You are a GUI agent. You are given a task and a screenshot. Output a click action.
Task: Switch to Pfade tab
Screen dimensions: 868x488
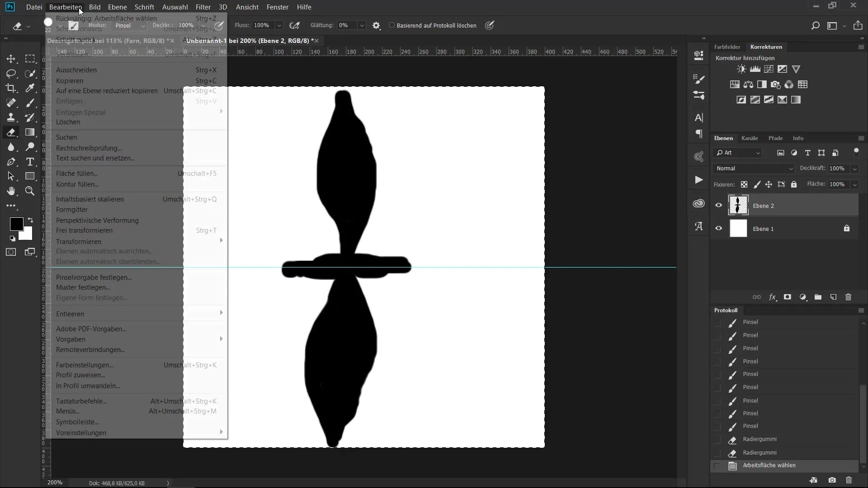coord(775,138)
